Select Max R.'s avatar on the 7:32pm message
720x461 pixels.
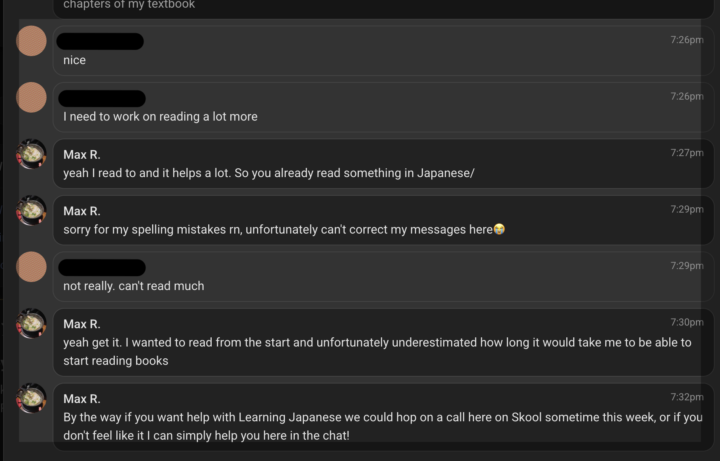point(32,399)
